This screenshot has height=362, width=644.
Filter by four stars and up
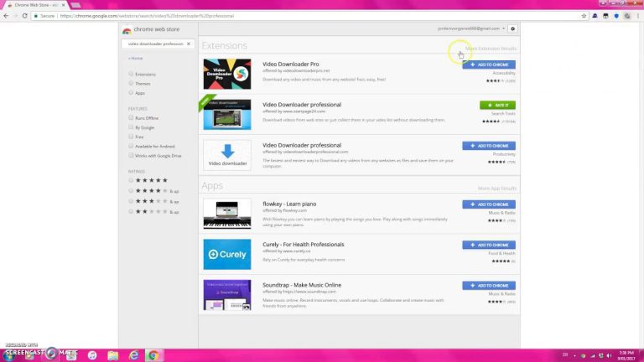point(131,190)
